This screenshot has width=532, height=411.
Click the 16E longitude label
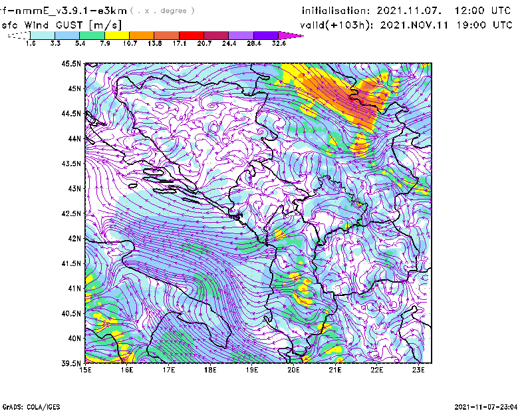coord(127,370)
